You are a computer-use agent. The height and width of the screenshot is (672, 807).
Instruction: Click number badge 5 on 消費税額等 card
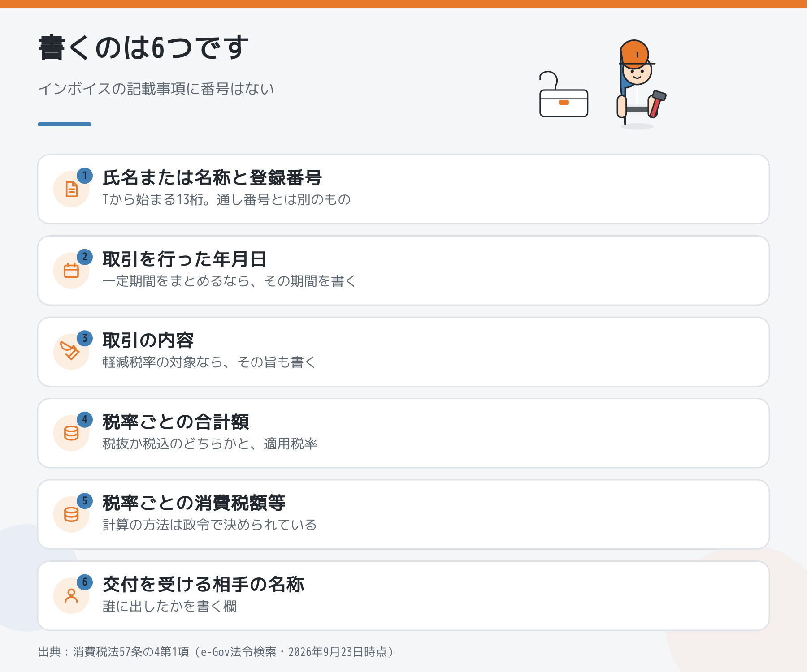click(85, 501)
